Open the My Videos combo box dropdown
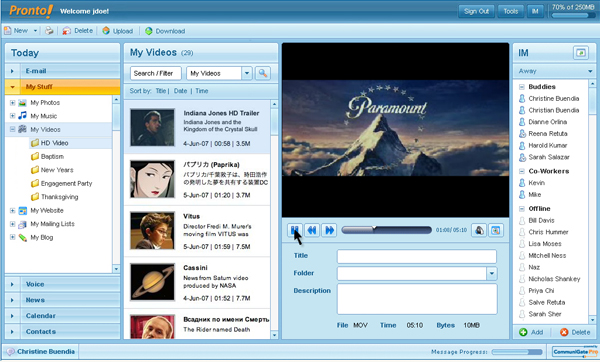Screen dimensions: 600x362 point(247,73)
